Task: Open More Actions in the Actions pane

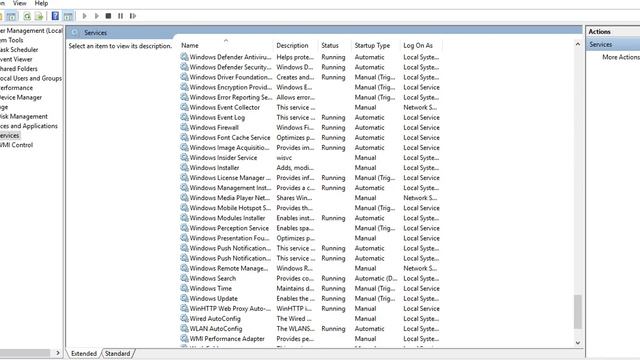Action: point(621,57)
